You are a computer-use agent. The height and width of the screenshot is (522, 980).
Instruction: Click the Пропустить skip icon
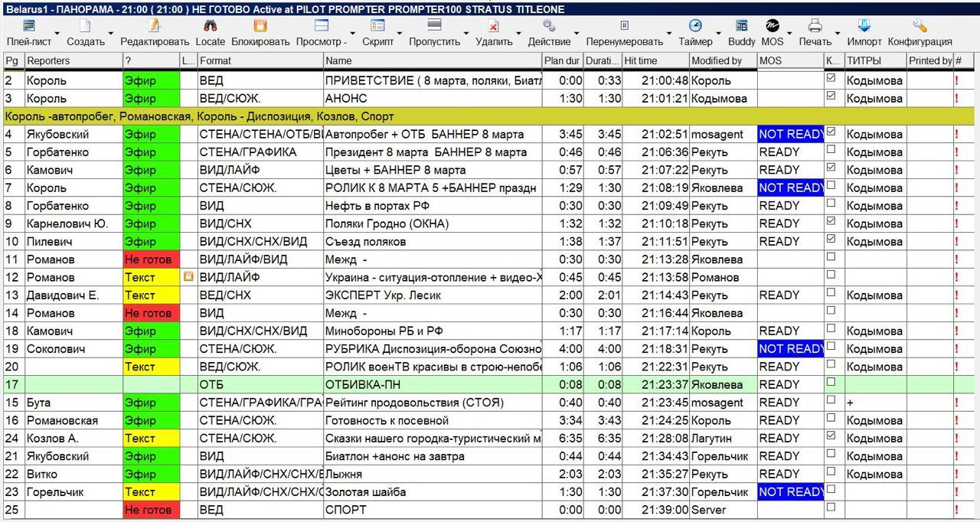point(434,25)
